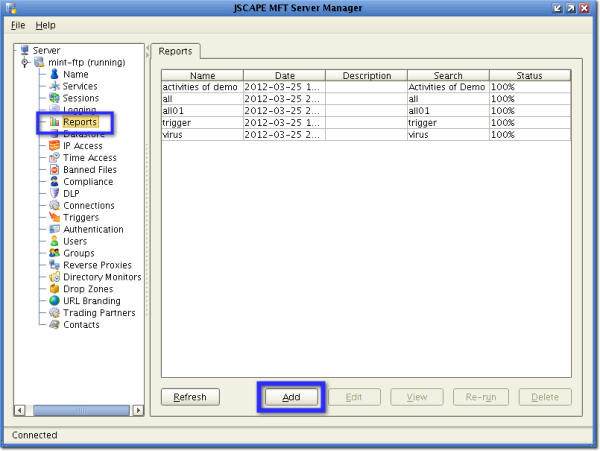
Task: Click the mint-ftp domain icon
Action: pos(39,62)
